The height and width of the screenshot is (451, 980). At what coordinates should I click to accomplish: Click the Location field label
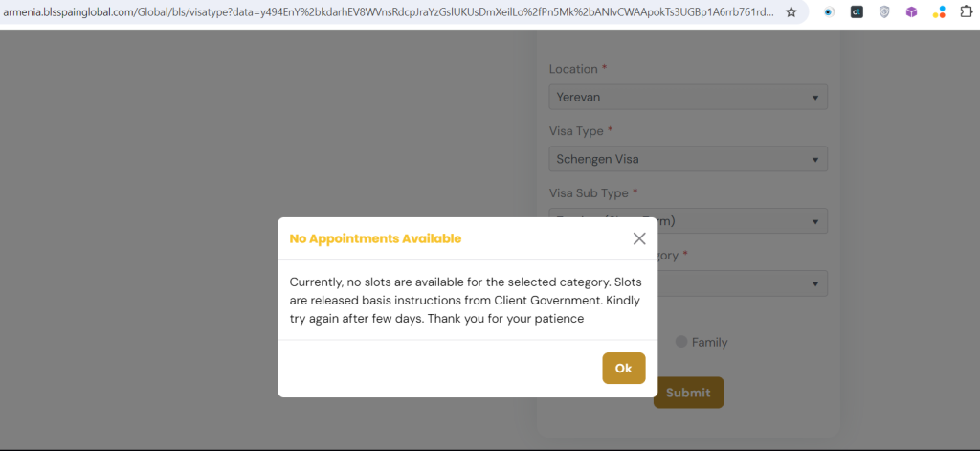(x=573, y=69)
